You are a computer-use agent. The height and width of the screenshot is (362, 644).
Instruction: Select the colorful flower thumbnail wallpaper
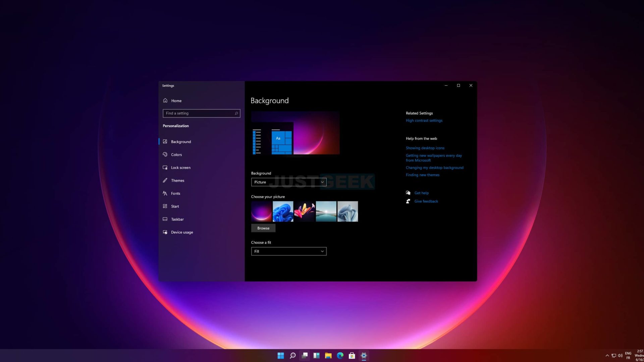pos(304,211)
